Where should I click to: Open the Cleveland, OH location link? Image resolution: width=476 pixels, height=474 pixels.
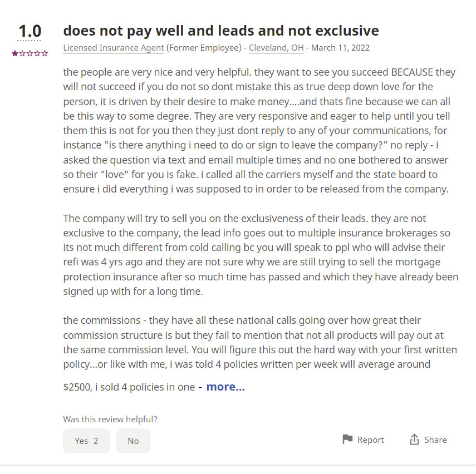coord(276,48)
